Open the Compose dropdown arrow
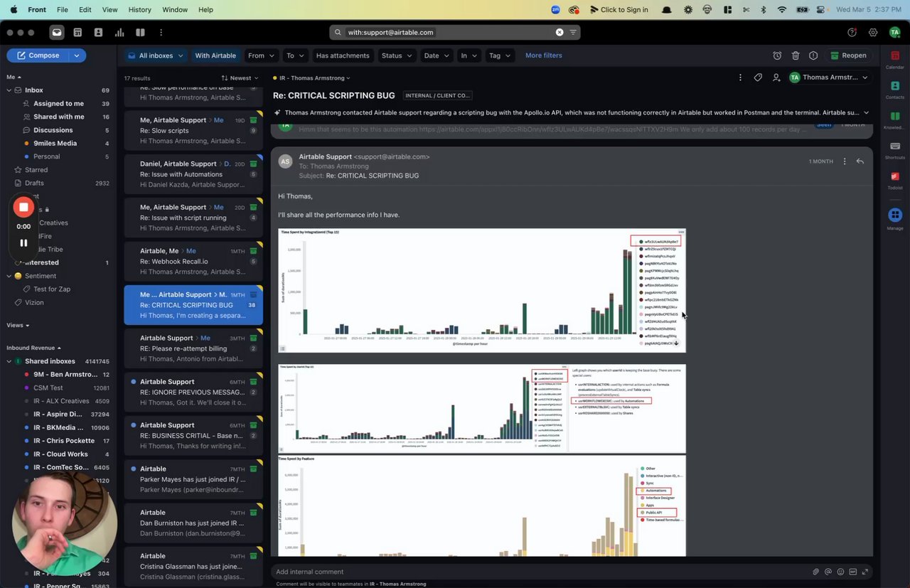910x588 pixels. point(77,55)
